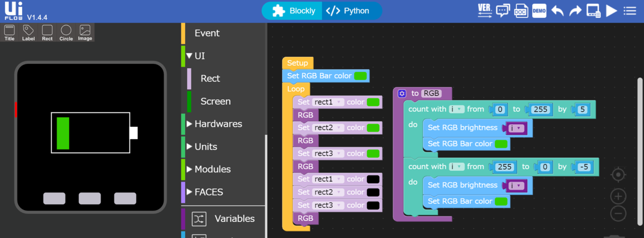Click the step value 5 in the first count loop
The width and height of the screenshot is (644, 238).
coord(582,109)
